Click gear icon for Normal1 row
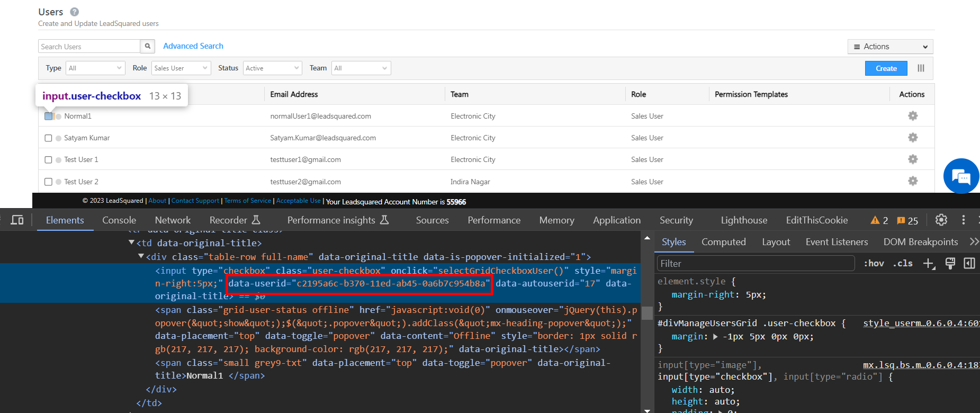 (x=912, y=116)
